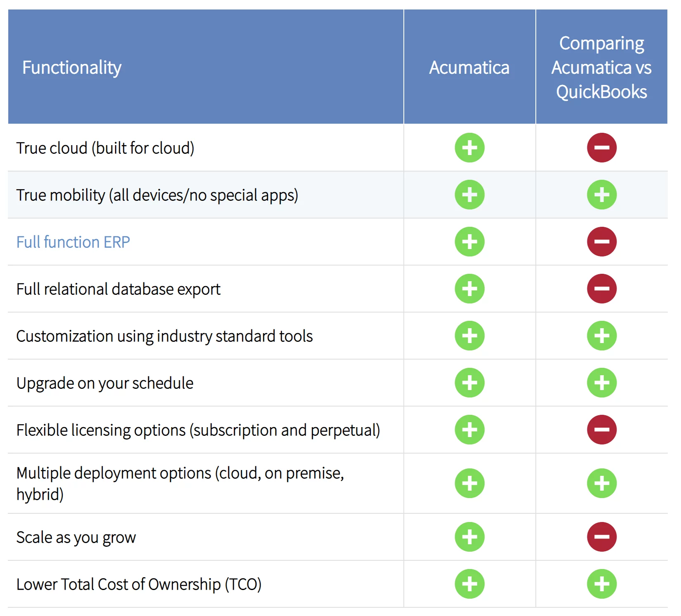Click the True cloud (built for cloud) text
681x616 pixels.
tap(105, 148)
